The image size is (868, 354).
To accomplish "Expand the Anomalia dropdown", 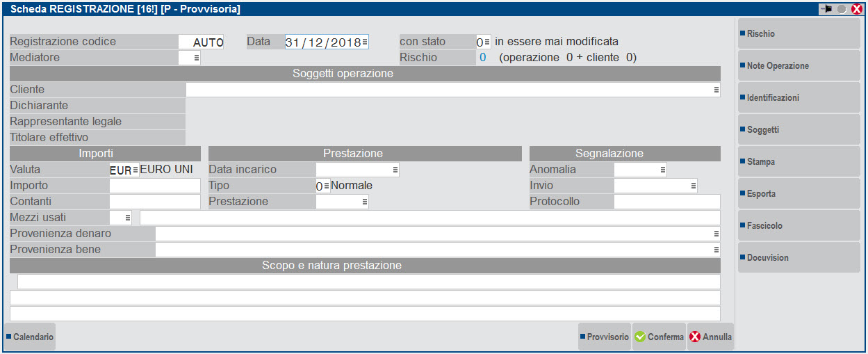I will (x=662, y=170).
